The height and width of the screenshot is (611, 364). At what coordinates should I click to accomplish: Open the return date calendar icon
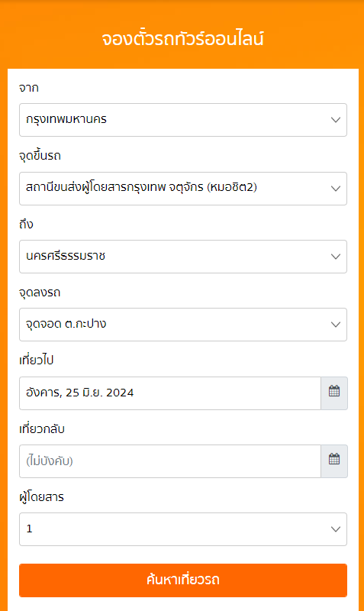tap(334, 461)
